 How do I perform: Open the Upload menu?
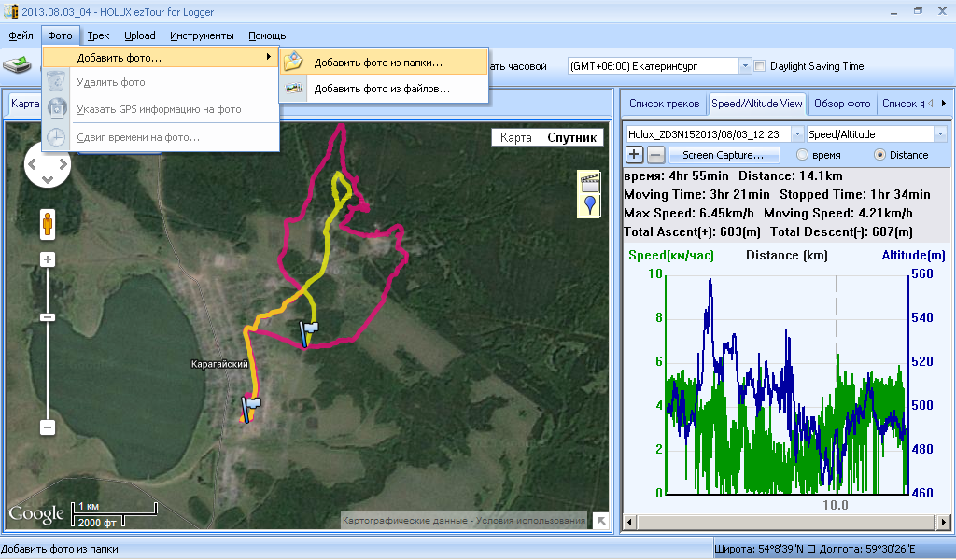tap(140, 35)
